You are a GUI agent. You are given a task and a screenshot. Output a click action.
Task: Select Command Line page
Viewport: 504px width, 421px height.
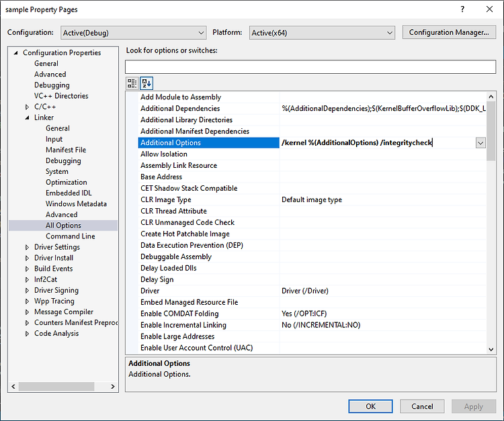click(71, 236)
